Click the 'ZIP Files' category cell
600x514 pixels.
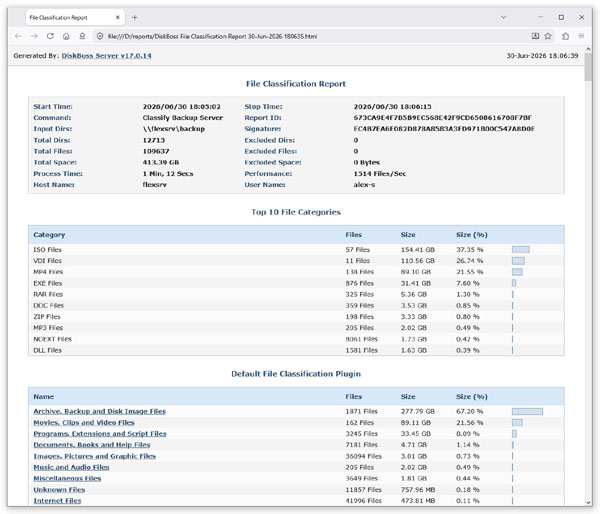coord(47,317)
